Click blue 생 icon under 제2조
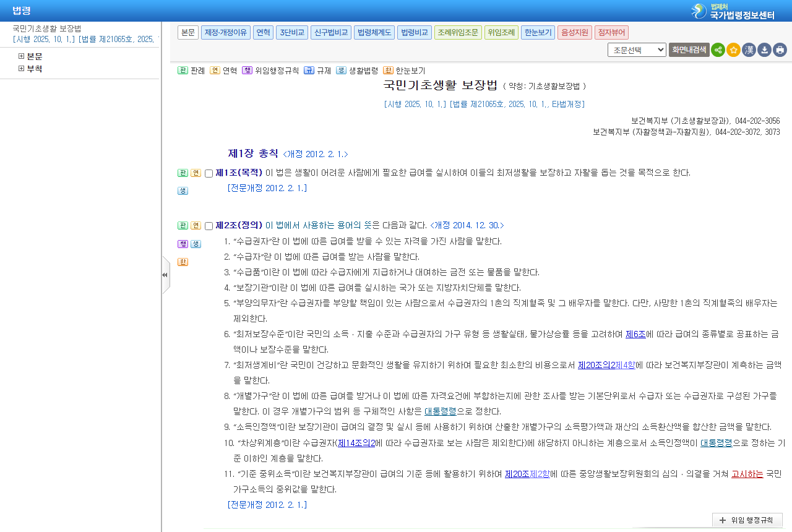The image size is (792, 532). [196, 244]
